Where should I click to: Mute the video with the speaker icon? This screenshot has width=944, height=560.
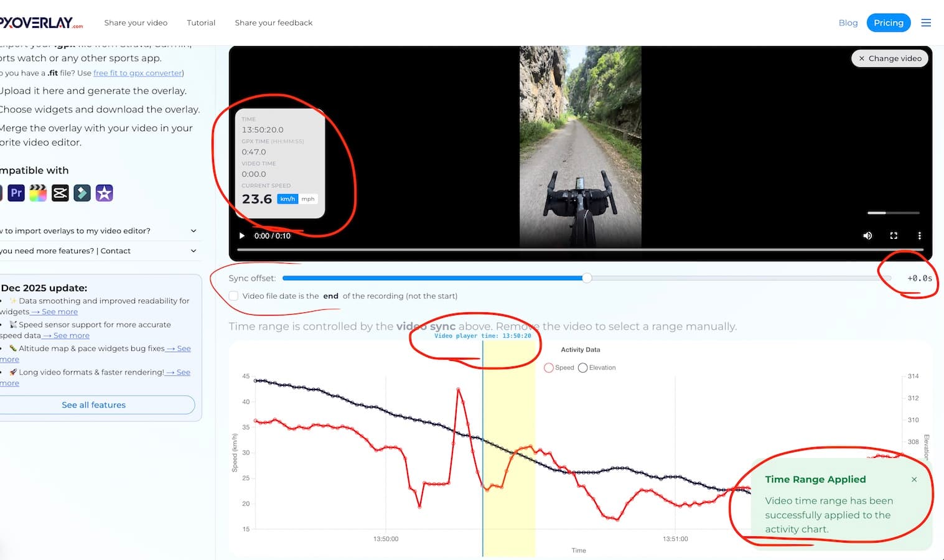[867, 236]
